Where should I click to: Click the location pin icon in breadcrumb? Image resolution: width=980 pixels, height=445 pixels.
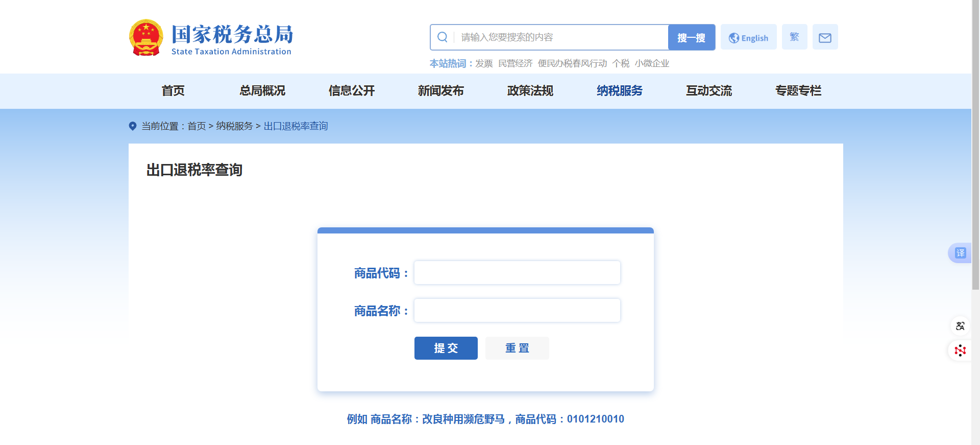(133, 126)
